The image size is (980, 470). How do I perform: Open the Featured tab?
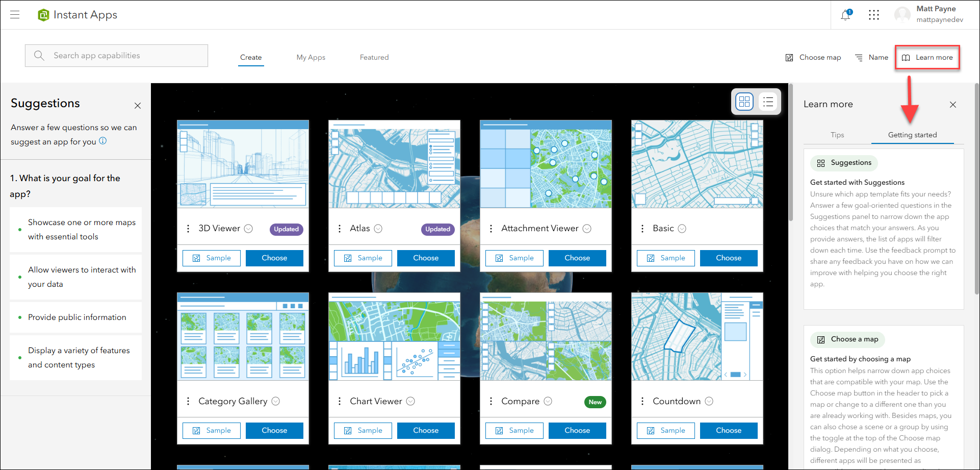374,57
